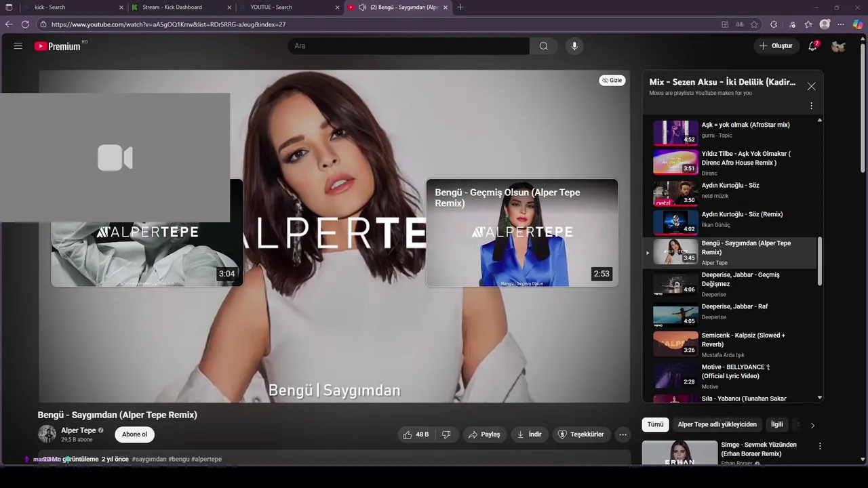Open Mix playlist three-dot options
This screenshot has width=868, height=488.
coord(811,106)
